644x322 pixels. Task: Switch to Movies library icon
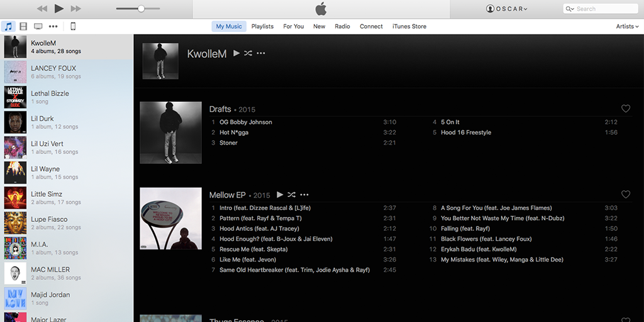coord(23,26)
